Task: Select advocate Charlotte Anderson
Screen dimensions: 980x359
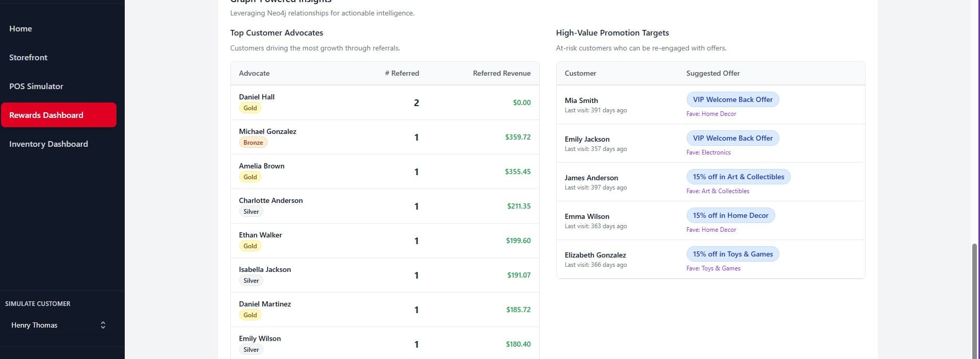Action: click(271, 200)
